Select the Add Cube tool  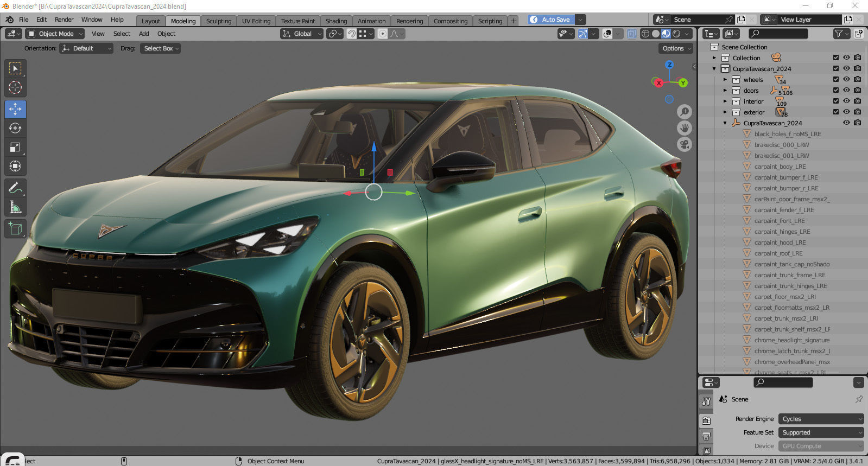(x=15, y=229)
